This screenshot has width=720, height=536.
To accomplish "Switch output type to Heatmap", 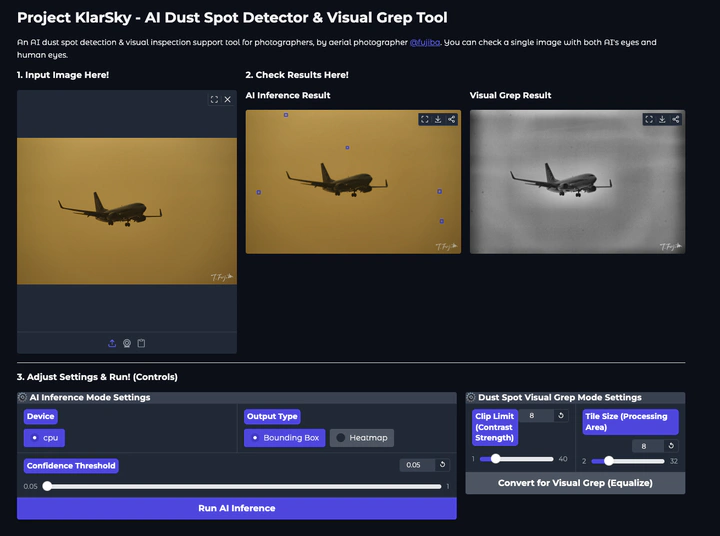I will tap(362, 438).
